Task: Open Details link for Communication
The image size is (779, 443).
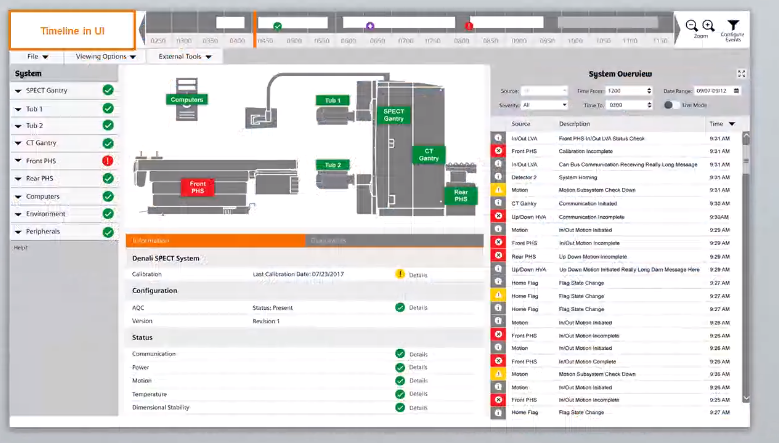Action: pos(418,354)
